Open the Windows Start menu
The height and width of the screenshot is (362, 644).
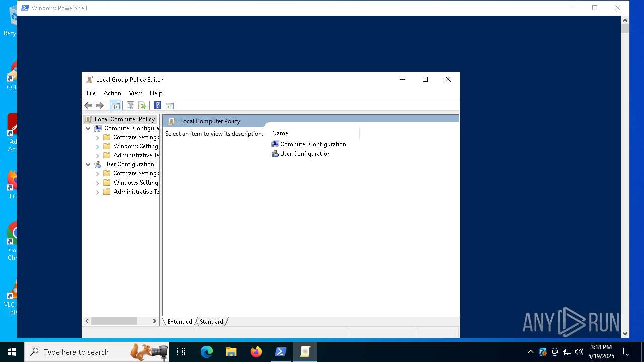tap(12, 352)
